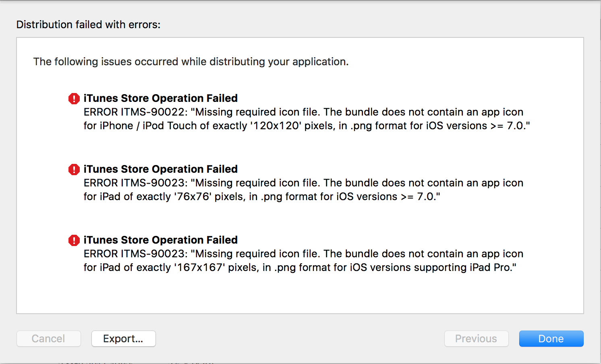Click the Previous navigation button

(476, 339)
